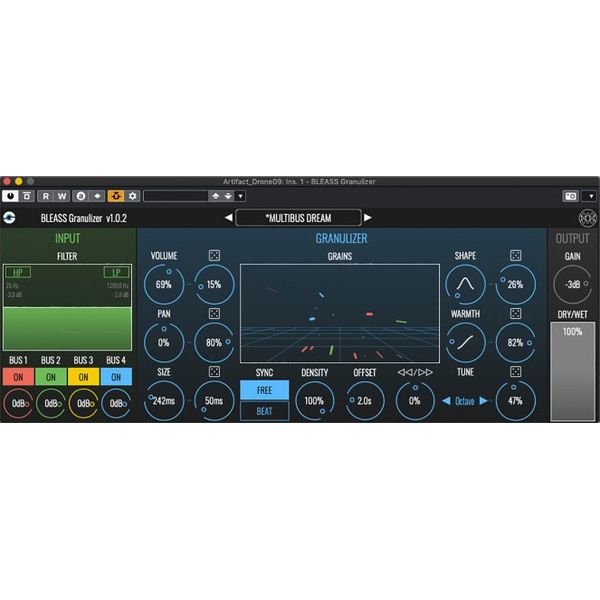Screen dimensions: 600x600
Task: Click the SHAPE curve knob
Action: tap(465, 284)
